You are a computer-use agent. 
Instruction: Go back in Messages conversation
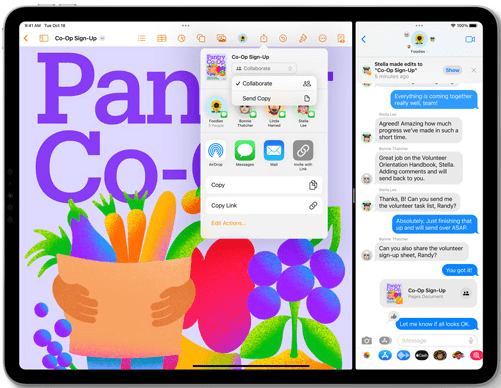(x=364, y=39)
